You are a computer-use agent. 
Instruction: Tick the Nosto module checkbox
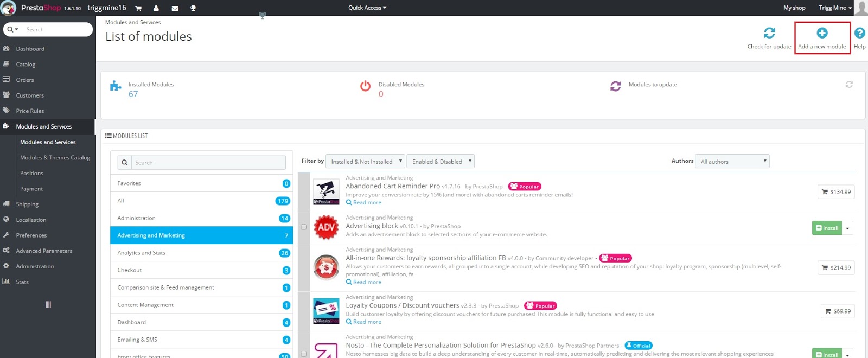[304, 354]
